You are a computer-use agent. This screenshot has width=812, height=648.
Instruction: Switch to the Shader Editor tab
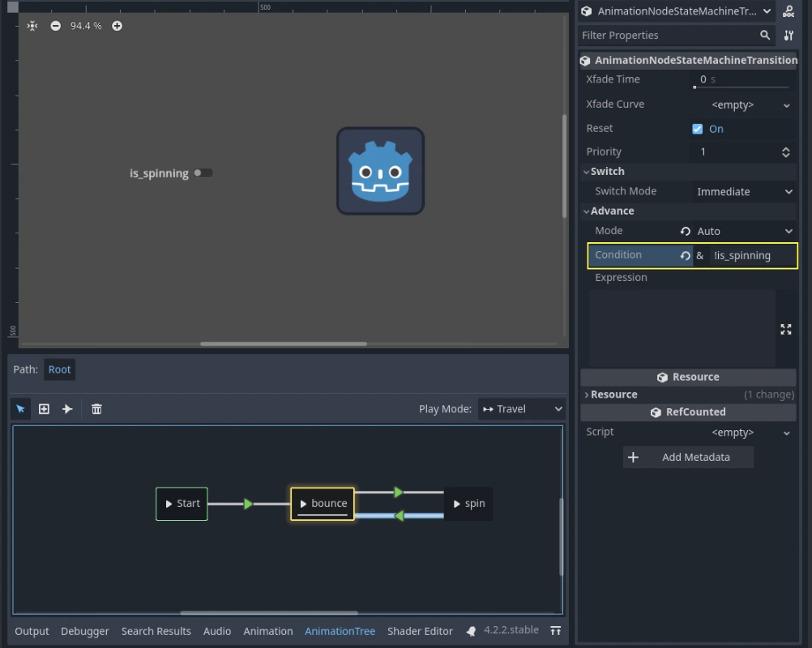point(420,631)
